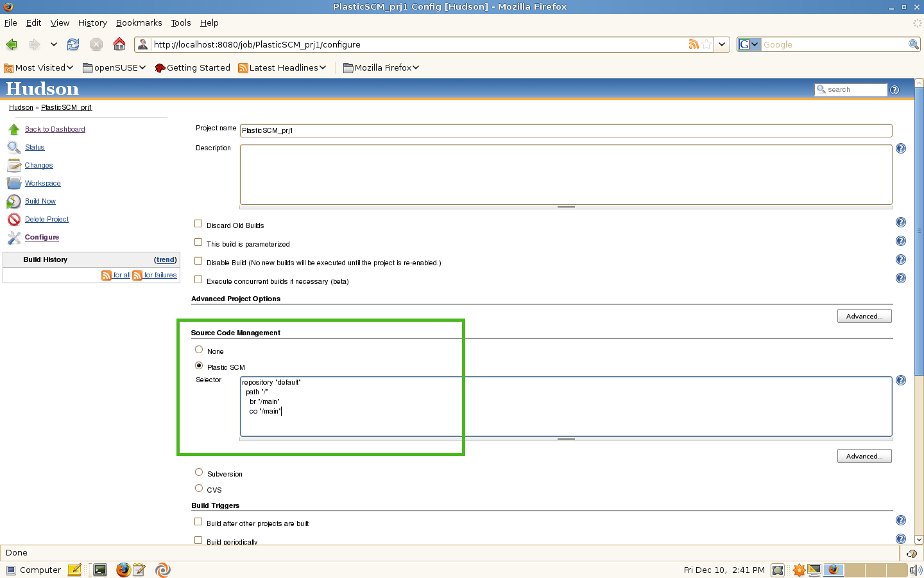Click the Configure tools icon
The image size is (924, 578).
click(x=14, y=237)
